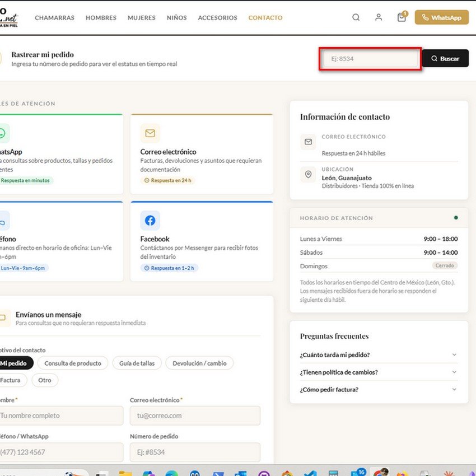Focus the Número de pedido Ej: #8534 field
This screenshot has width=476, height=476.
point(195,452)
